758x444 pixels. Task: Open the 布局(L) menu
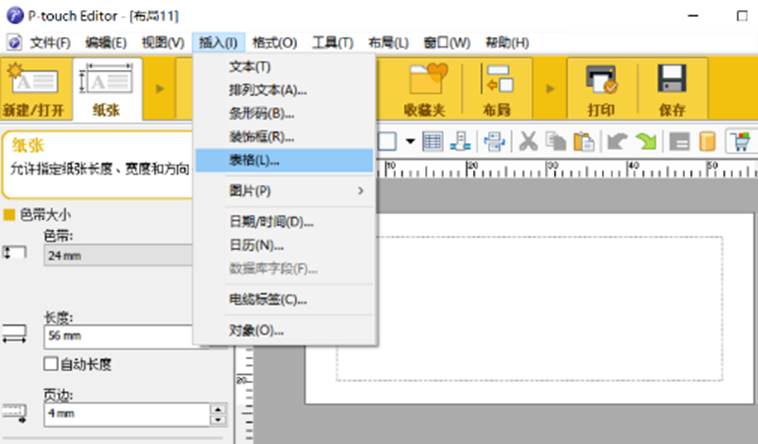tap(388, 43)
